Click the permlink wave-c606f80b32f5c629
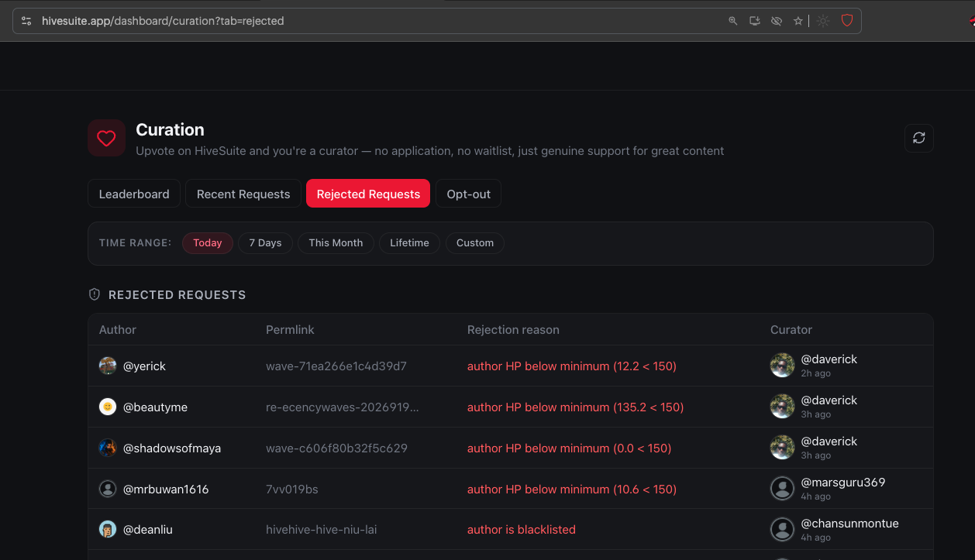The width and height of the screenshot is (975, 560). click(x=336, y=448)
